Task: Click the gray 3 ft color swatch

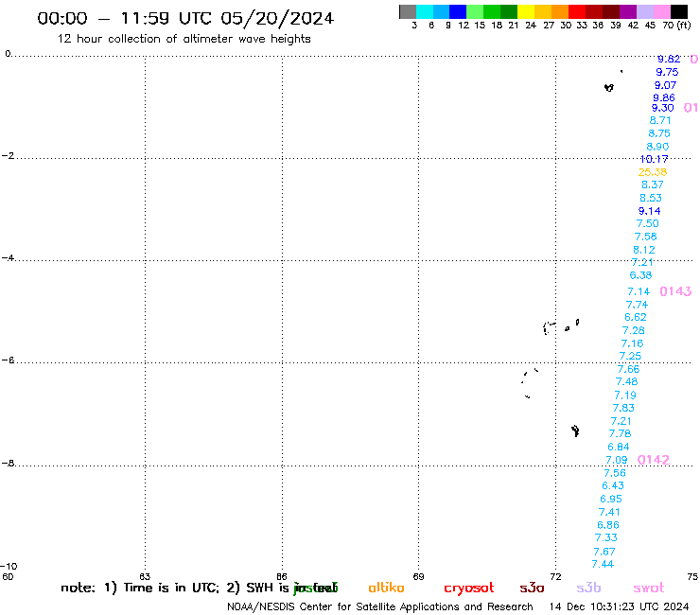Action: click(x=408, y=11)
